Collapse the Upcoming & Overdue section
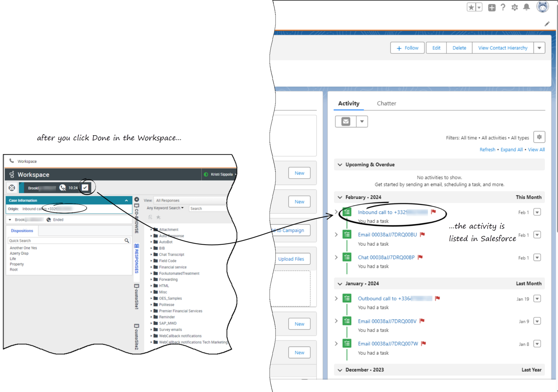This screenshot has height=392, width=558. click(x=340, y=165)
